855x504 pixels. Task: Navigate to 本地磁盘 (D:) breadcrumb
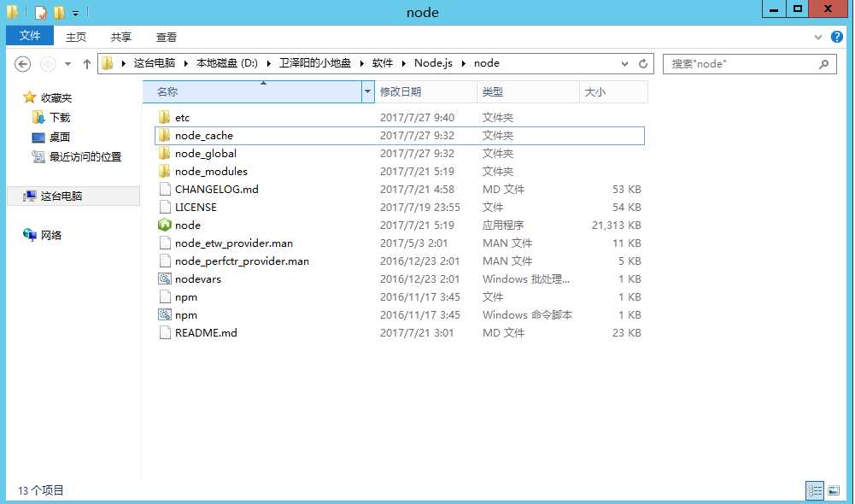(227, 63)
